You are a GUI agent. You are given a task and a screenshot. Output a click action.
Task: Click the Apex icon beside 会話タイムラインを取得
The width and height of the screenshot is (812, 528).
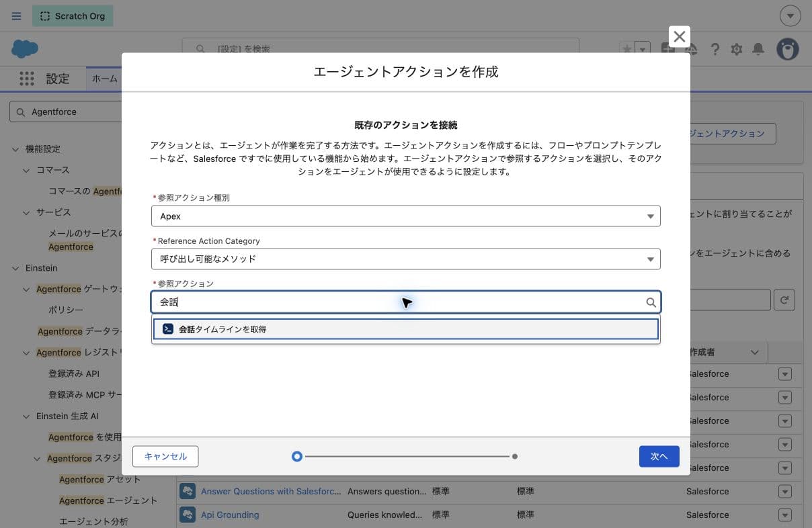(168, 329)
